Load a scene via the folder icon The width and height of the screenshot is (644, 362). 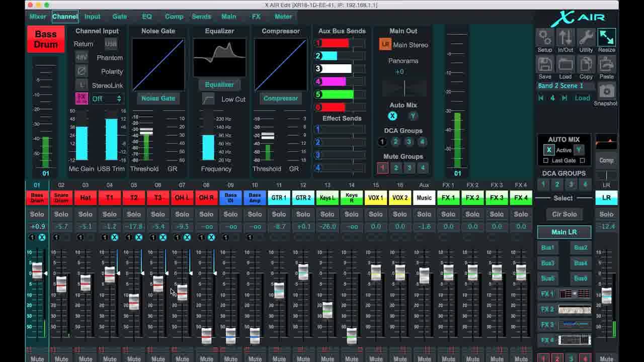pyautogui.click(x=566, y=64)
